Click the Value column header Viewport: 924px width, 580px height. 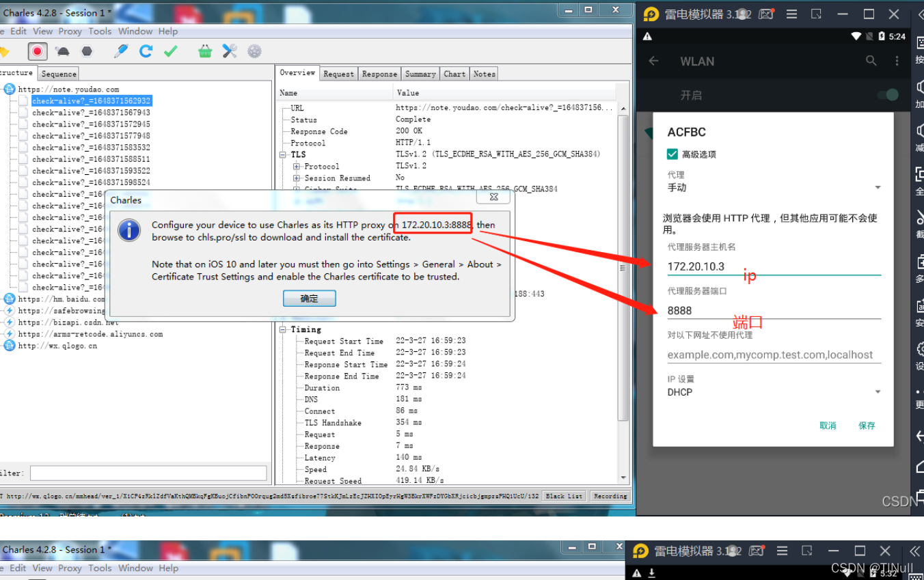504,93
